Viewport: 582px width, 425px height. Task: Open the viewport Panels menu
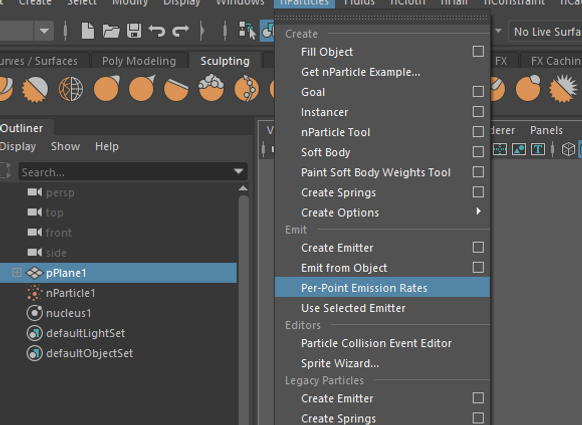(546, 130)
